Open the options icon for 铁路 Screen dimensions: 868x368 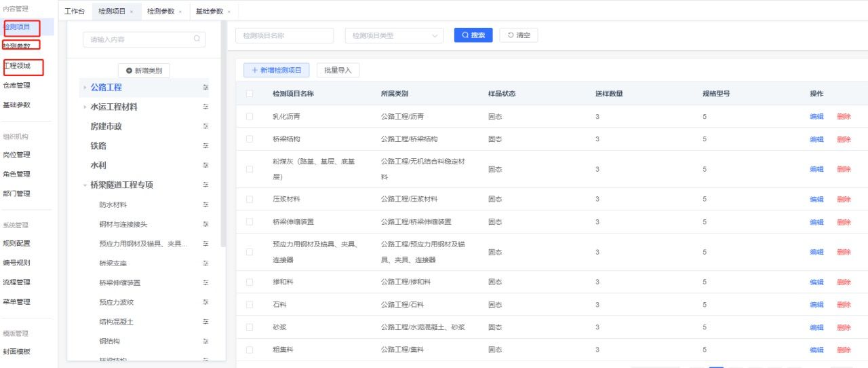pos(205,146)
